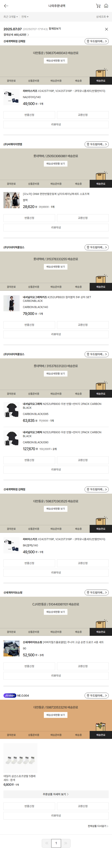Open the shopping cart
Image resolution: width=112 pixels, height=868 pixels.
click(x=98, y=6)
